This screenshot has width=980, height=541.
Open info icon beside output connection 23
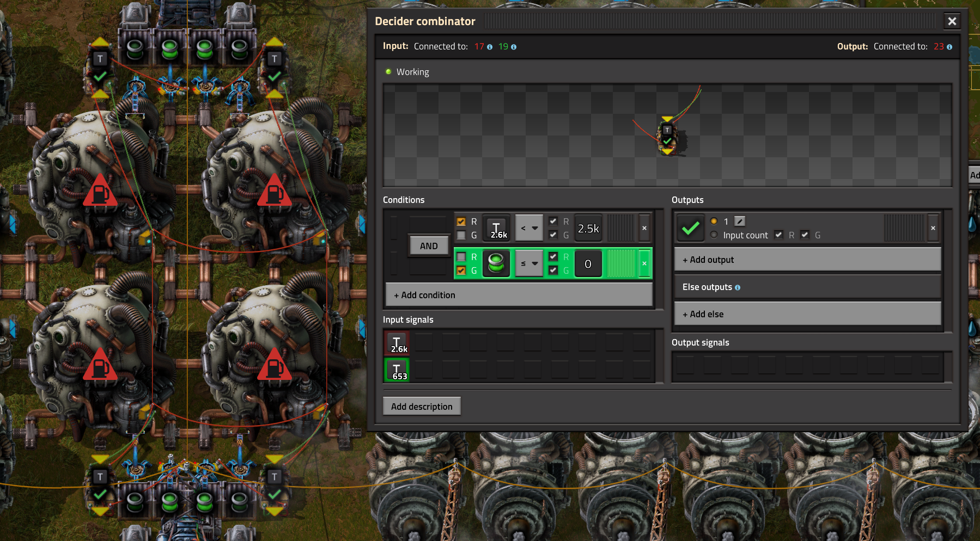coord(949,47)
